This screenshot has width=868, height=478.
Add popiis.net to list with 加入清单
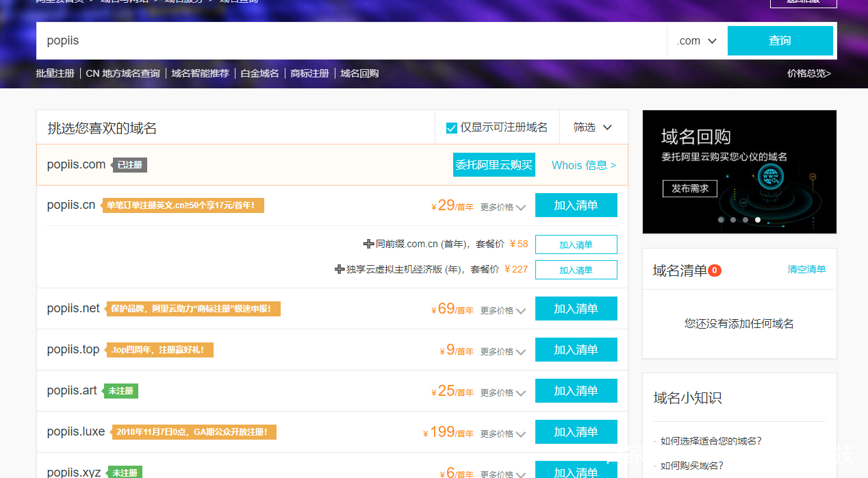[576, 309]
